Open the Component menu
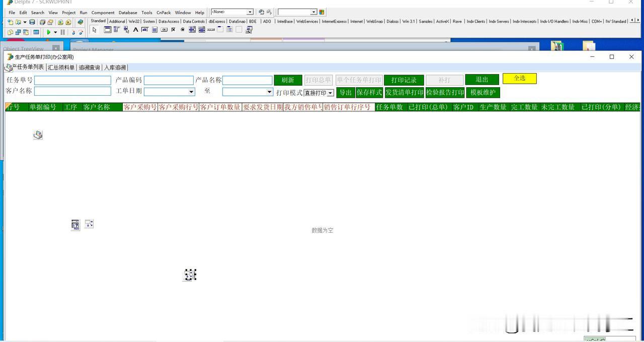Screen dimensions: 644x342 [103, 13]
